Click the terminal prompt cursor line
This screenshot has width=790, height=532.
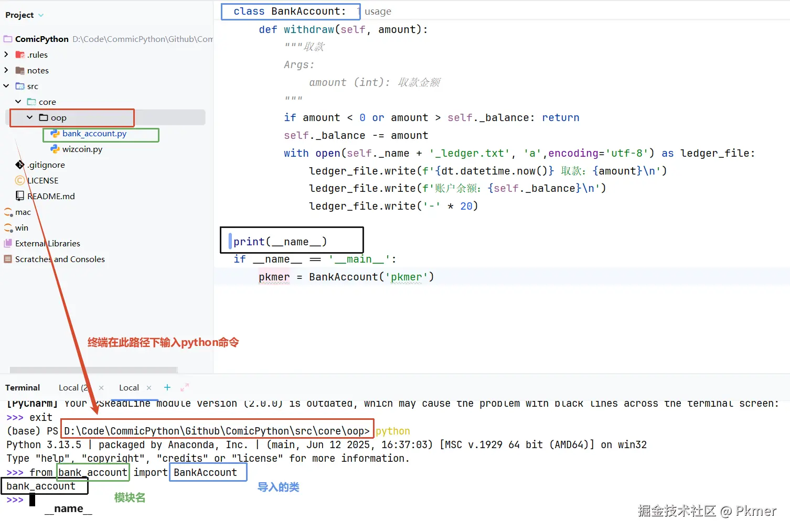pos(21,500)
